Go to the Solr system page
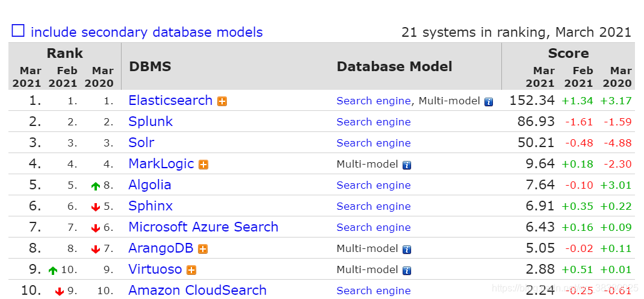Image resolution: width=644 pixels, height=299 pixels. pyautogui.click(x=141, y=142)
